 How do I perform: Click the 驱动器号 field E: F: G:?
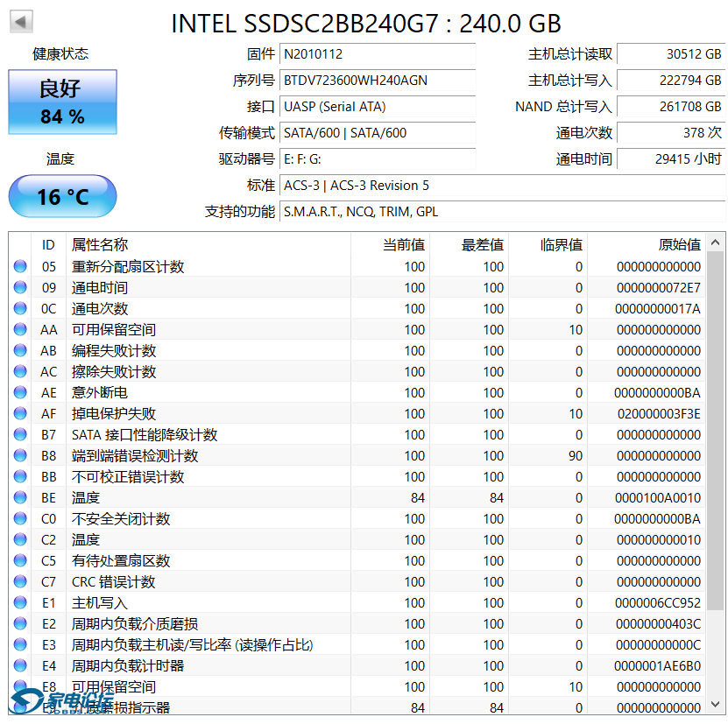(378, 159)
